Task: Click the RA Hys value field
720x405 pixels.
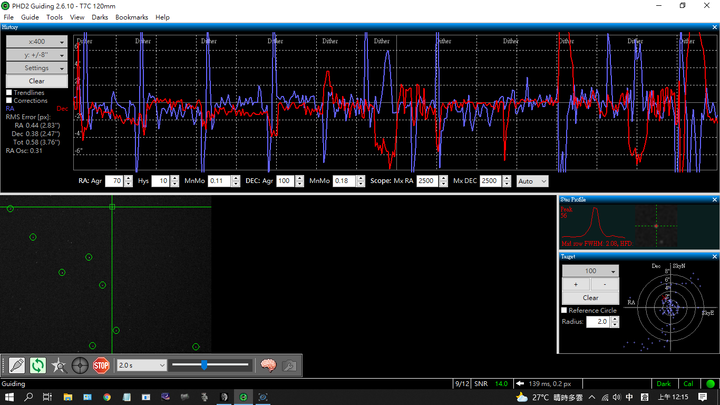Action: [x=161, y=181]
